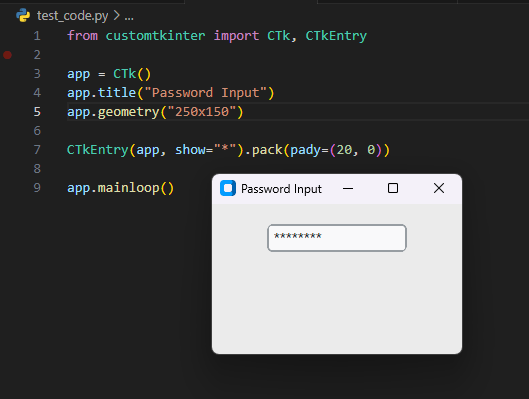Select line number 5 in gutter

pos(37,112)
